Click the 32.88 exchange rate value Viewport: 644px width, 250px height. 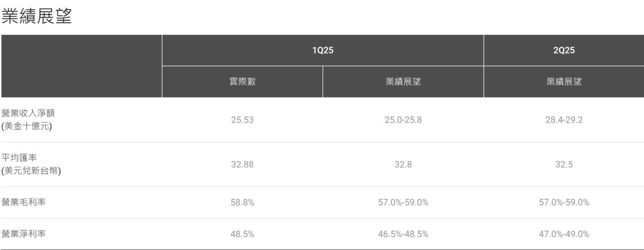tap(242, 165)
